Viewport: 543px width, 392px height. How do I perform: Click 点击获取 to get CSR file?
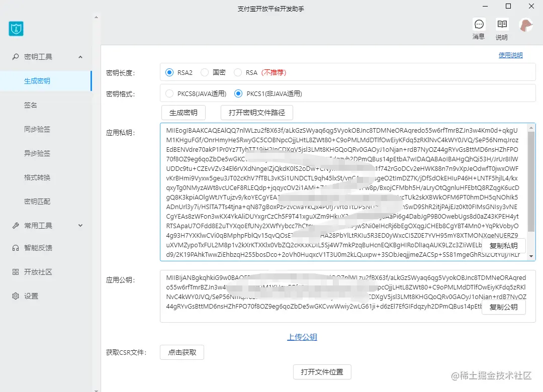182,352
